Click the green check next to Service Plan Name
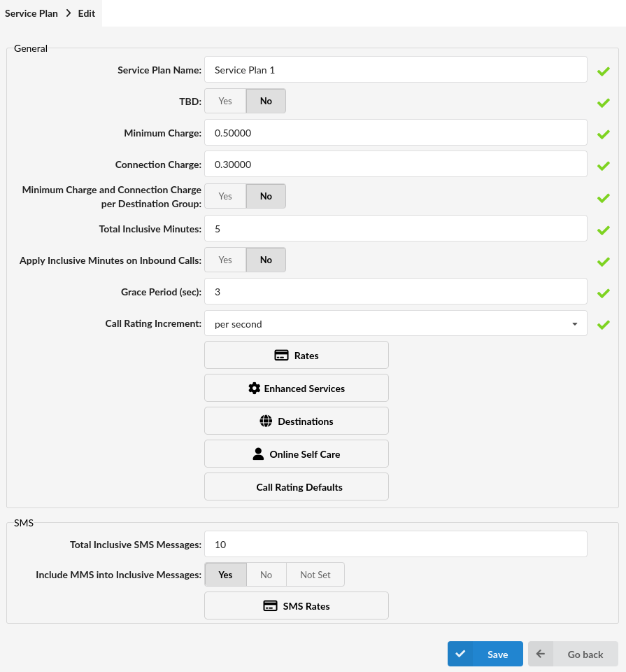Screen dimensions: 626x672 (604, 71)
